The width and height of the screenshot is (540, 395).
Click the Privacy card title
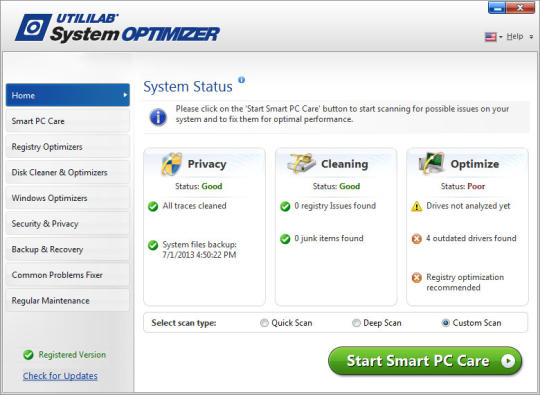(x=207, y=164)
